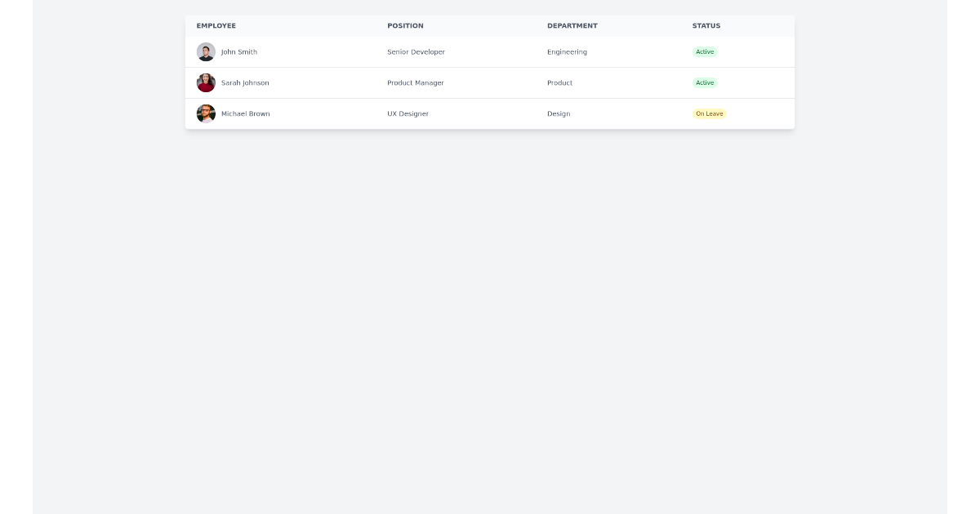The width and height of the screenshot is (980, 514).
Task: Select Michael Brown's table row
Action: (490, 113)
